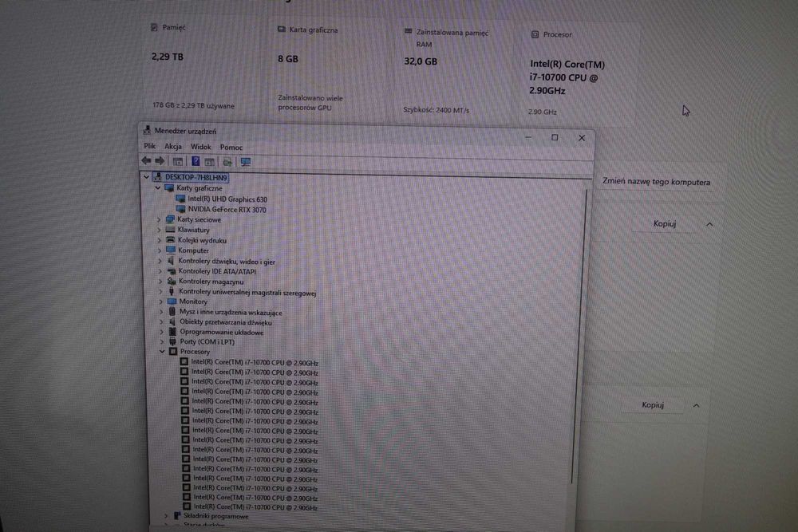
Task: Expand the Porty (COM i LPT) branch
Action: 162,341
